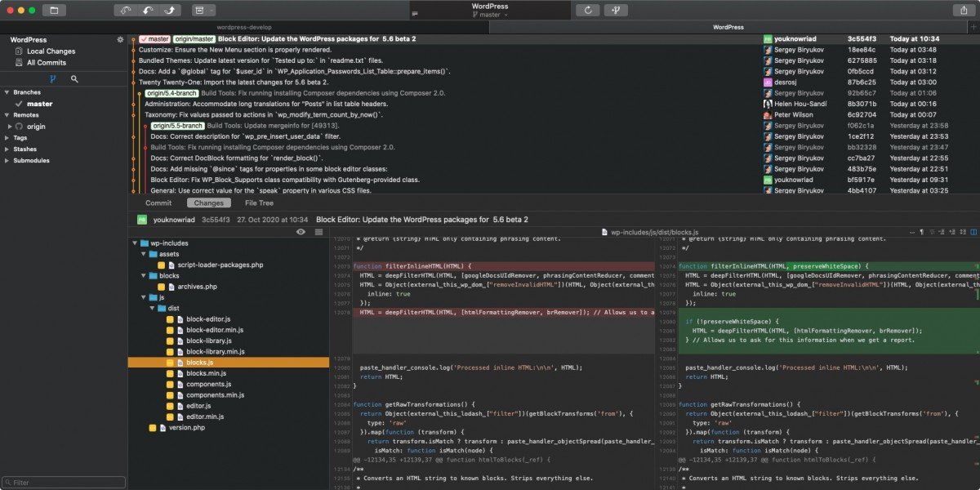Select commit by Peter Wilson
Screen dimensions: 980x490
pos(554,114)
